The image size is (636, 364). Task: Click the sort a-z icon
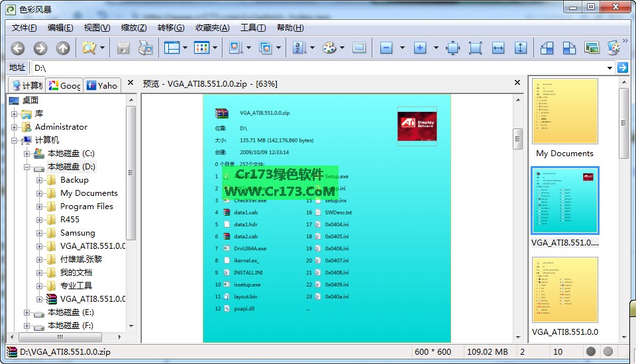tap(299, 48)
